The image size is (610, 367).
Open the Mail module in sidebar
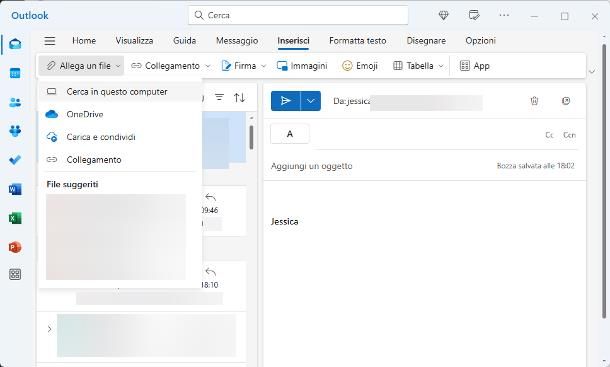(x=15, y=44)
